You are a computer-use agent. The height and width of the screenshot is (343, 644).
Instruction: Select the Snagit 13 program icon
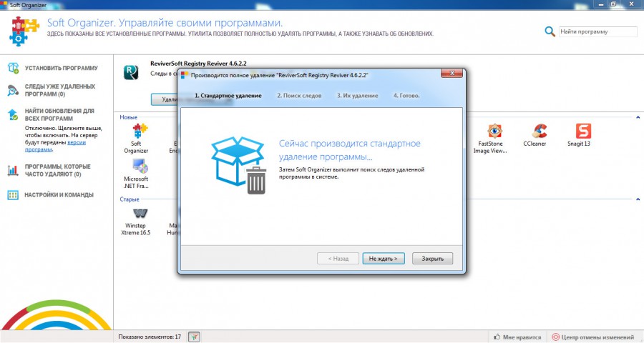pos(583,131)
